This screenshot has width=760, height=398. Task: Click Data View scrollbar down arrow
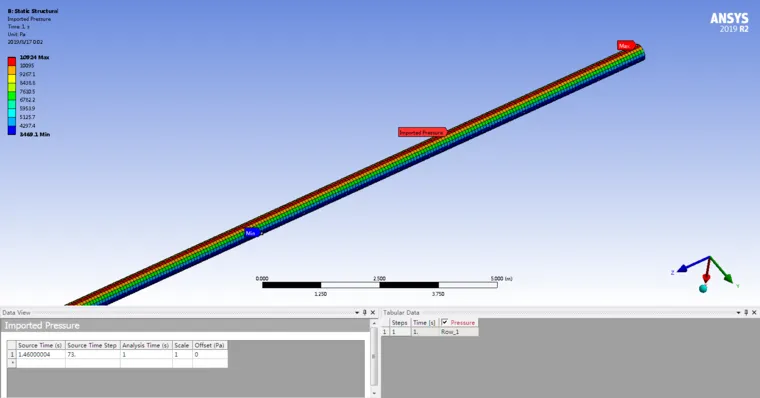coord(374,393)
